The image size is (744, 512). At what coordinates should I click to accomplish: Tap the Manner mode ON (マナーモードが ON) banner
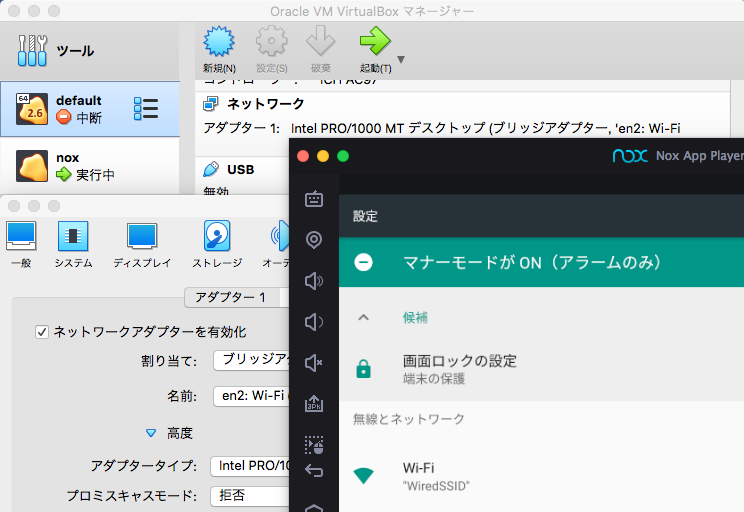(541, 262)
